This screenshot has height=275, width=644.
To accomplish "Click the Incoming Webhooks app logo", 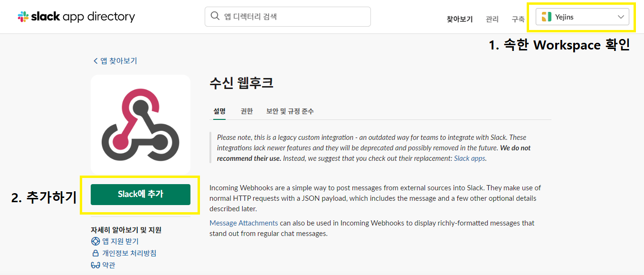I will click(141, 125).
